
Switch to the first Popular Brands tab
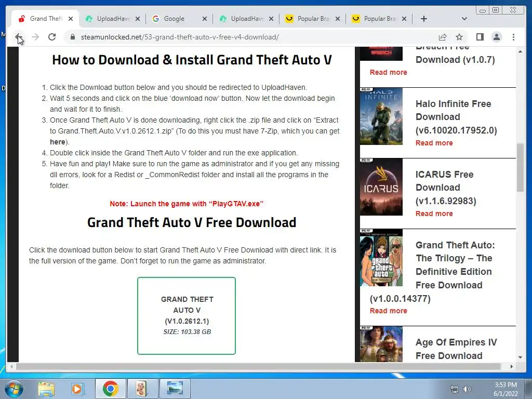(312, 19)
